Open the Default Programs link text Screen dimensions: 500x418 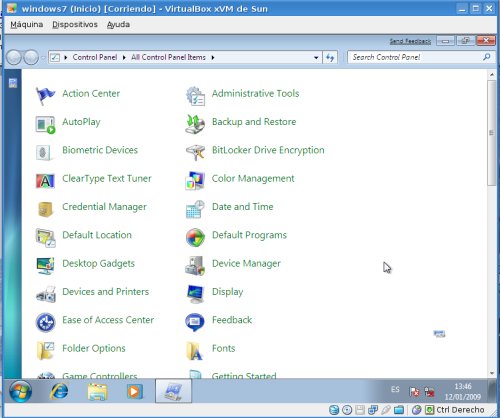[x=249, y=235]
